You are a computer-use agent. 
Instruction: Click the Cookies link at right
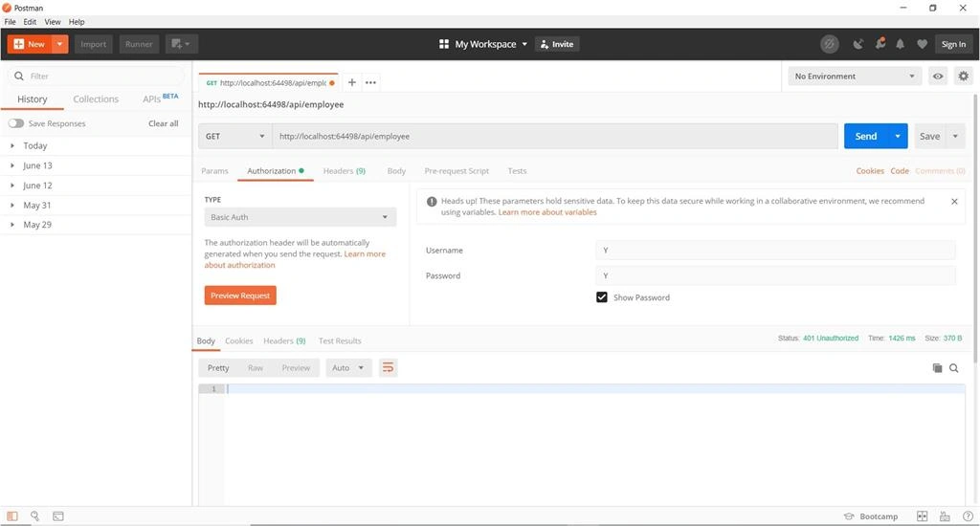point(870,171)
